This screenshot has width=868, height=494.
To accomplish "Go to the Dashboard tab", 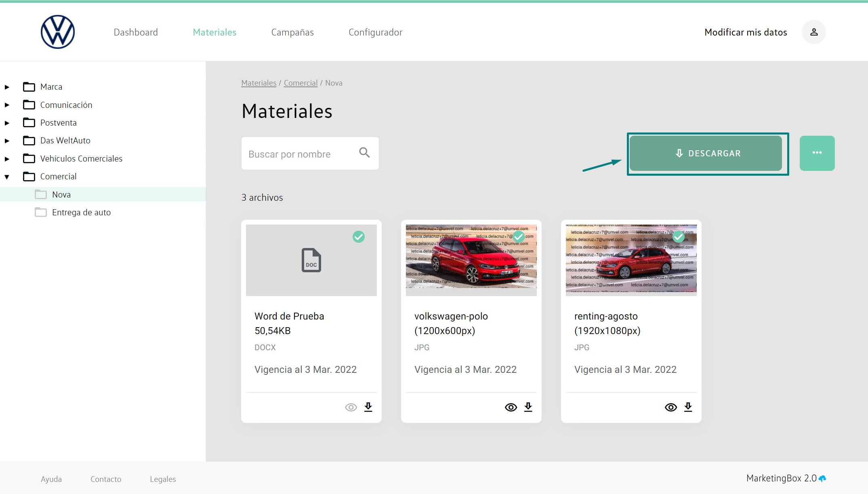I will [136, 32].
